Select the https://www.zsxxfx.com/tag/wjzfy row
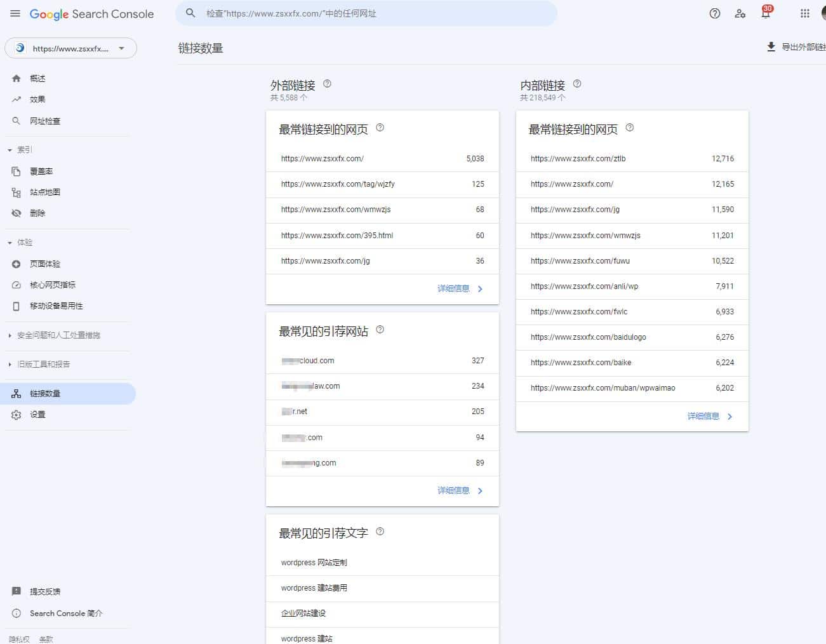Viewport: 826px width, 644px height. (x=382, y=184)
